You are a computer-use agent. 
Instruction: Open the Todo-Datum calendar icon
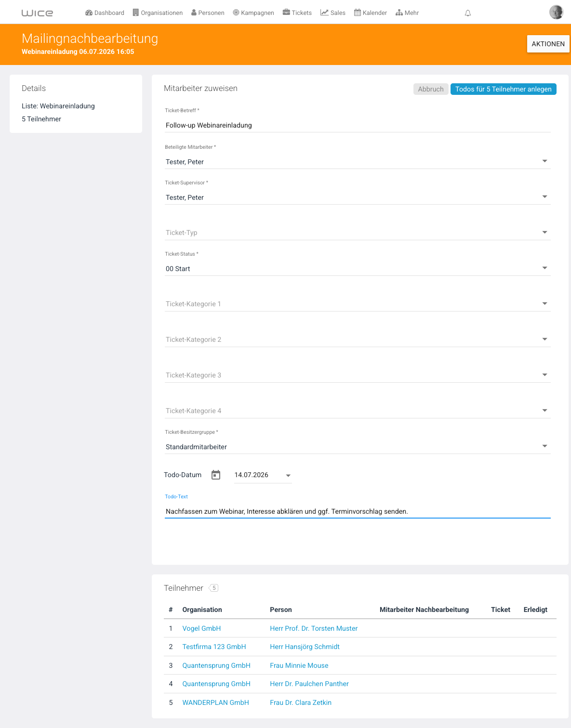tap(216, 475)
